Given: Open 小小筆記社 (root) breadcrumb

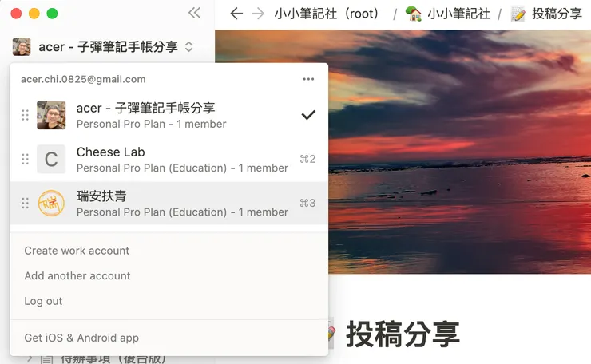Looking at the screenshot, I should point(327,14).
